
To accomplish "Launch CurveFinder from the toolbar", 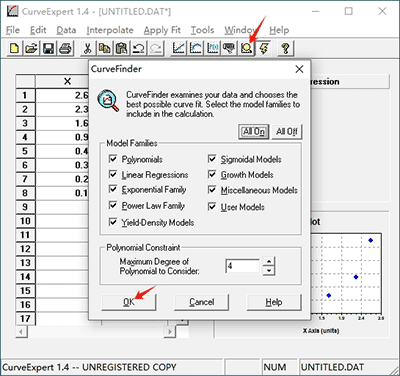I will [246, 49].
